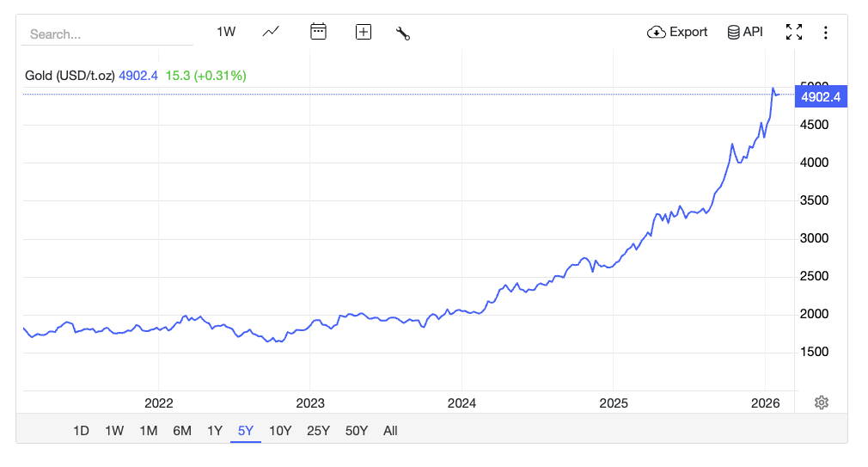Click the Search input field

click(107, 34)
